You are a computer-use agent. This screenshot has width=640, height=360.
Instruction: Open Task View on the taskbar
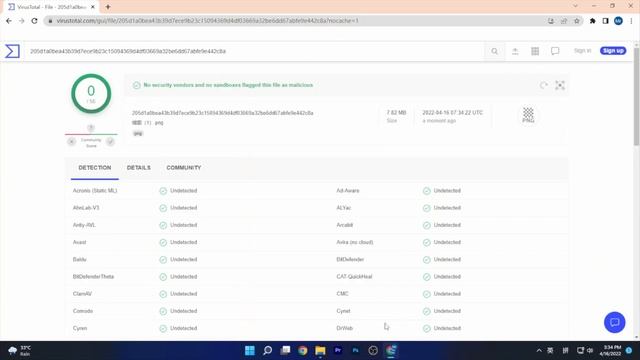(x=285, y=350)
